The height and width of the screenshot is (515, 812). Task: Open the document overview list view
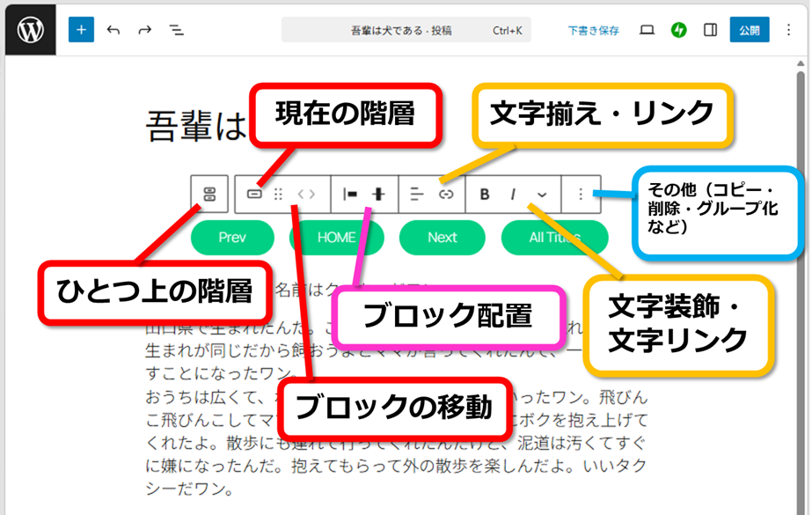point(177,30)
